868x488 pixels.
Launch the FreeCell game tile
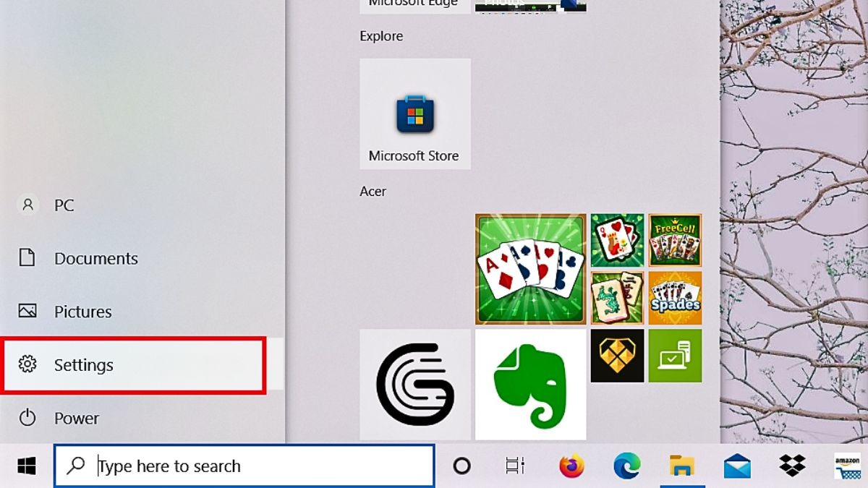click(x=675, y=240)
